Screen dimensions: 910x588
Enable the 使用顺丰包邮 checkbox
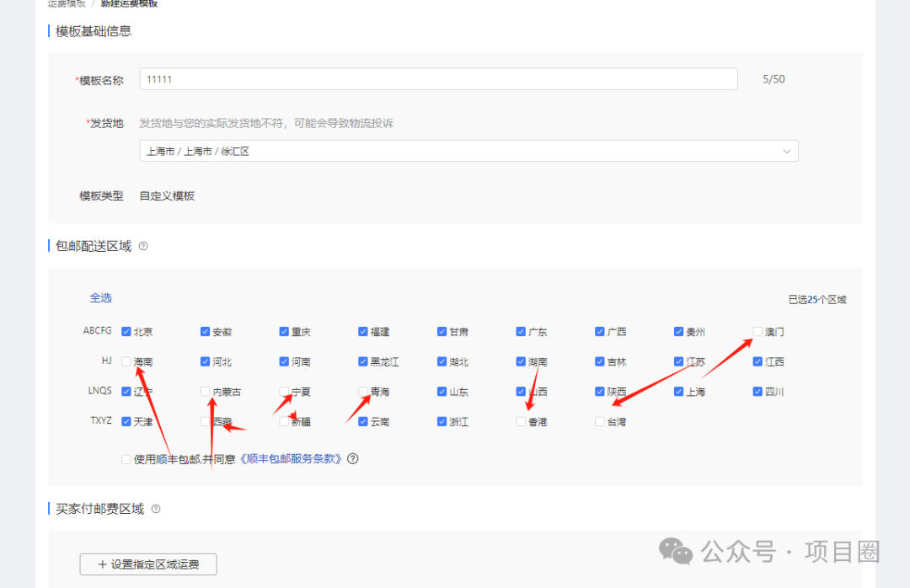pos(126,458)
